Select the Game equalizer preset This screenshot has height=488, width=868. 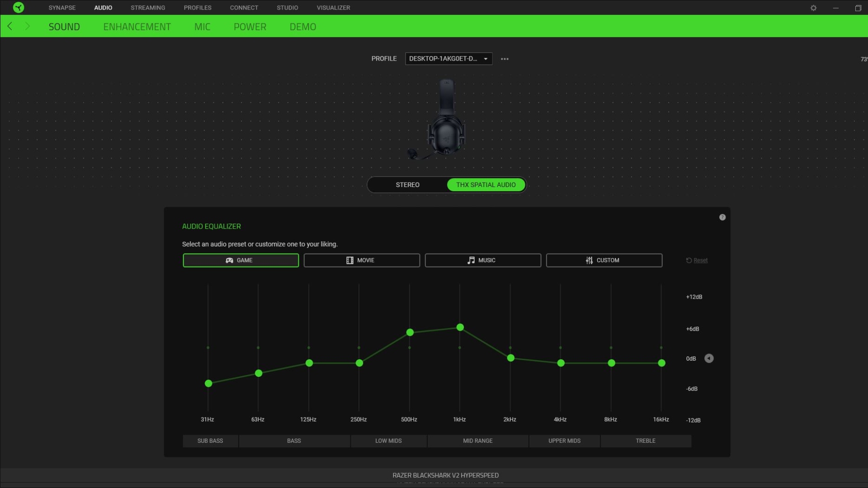pos(241,260)
